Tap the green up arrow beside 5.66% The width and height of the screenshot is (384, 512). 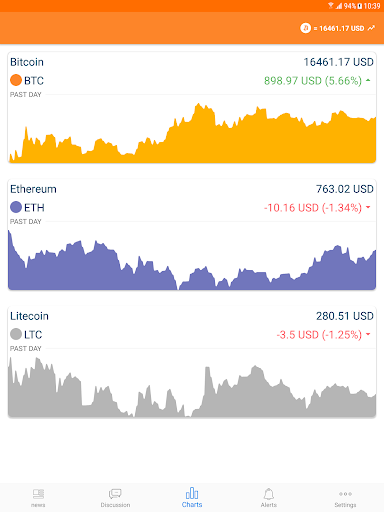368,80
